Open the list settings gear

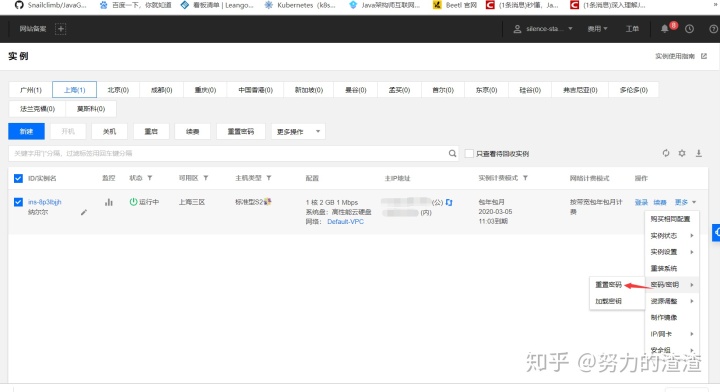(x=682, y=153)
